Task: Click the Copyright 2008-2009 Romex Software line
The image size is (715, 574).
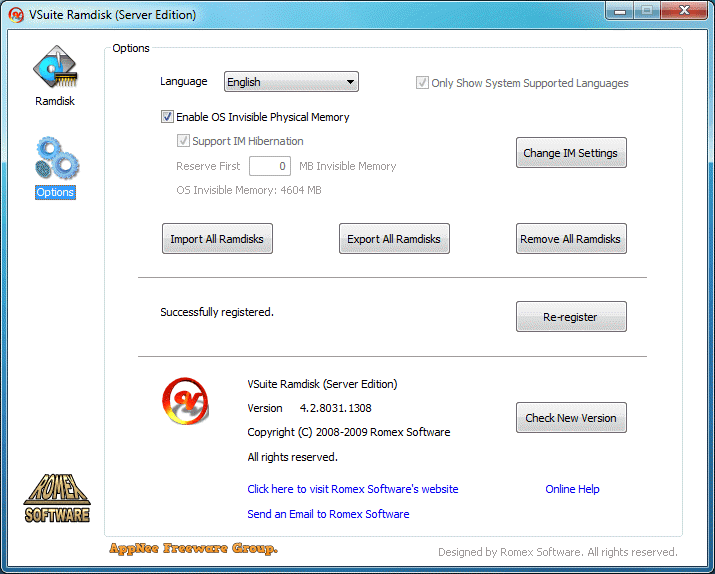Action: (348, 432)
